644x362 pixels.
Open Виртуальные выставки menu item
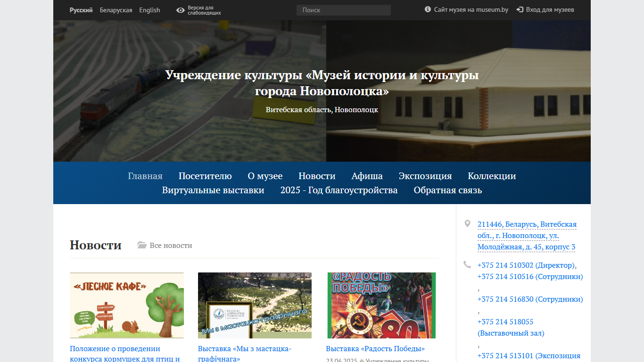pos(213,190)
